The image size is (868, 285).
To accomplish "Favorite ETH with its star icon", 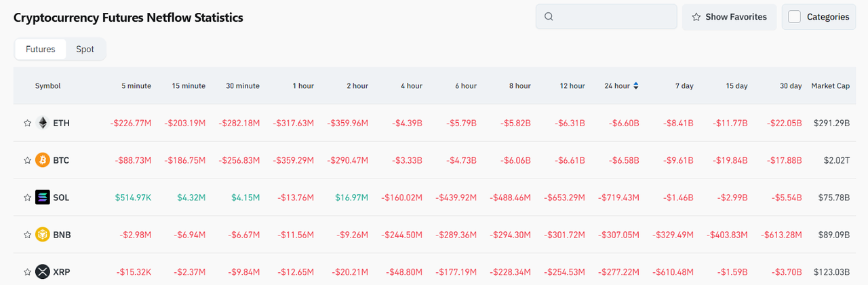I will tap(27, 123).
